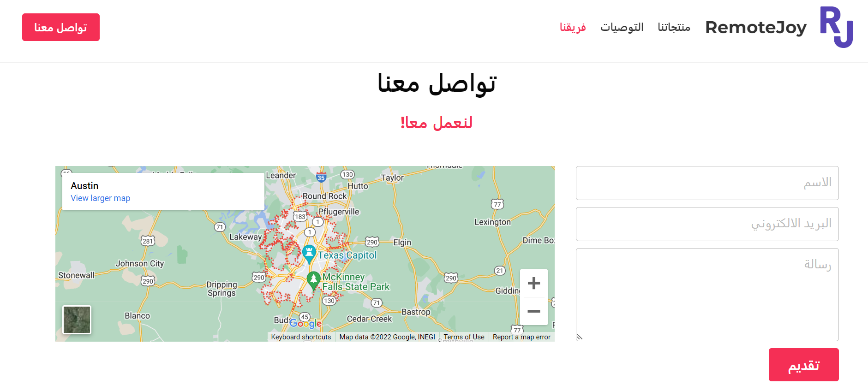Open the منتجاتنا menu item
Viewport: 868px width, 385px height.
(674, 27)
